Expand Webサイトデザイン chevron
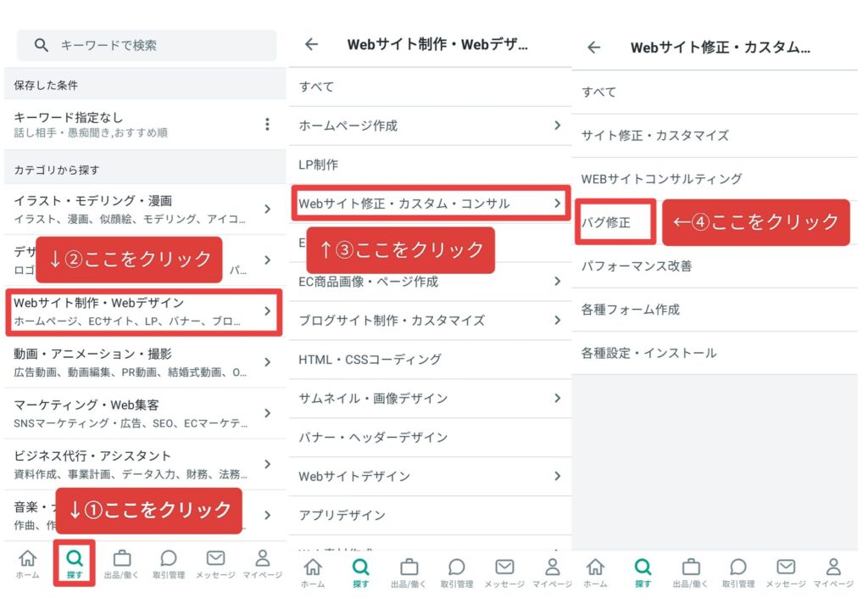The height and width of the screenshot is (615, 868). 558,476
